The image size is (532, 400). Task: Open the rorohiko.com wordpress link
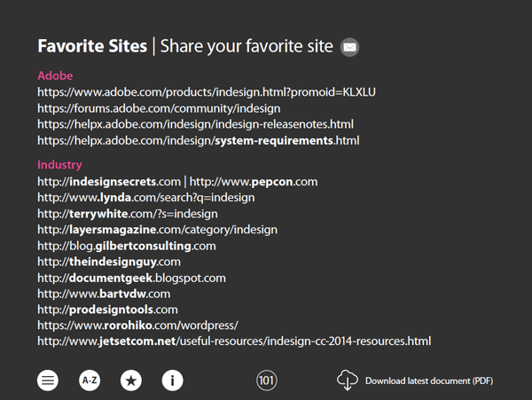pos(137,325)
